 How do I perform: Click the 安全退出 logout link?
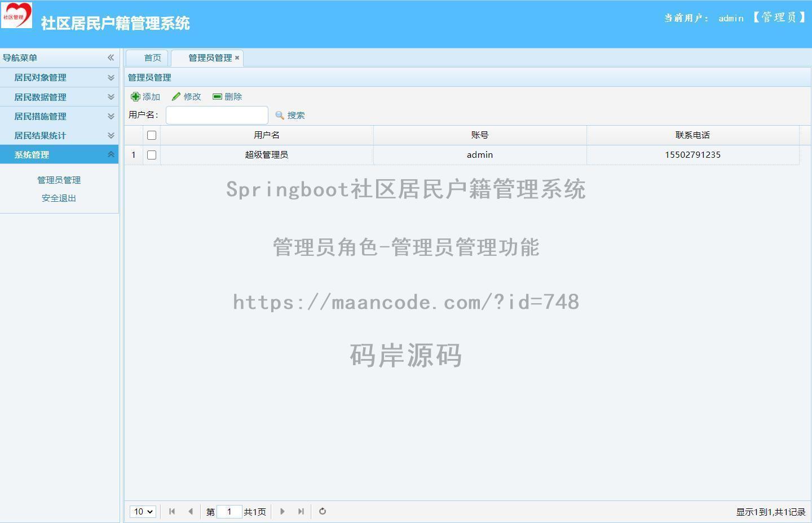pyautogui.click(x=59, y=198)
